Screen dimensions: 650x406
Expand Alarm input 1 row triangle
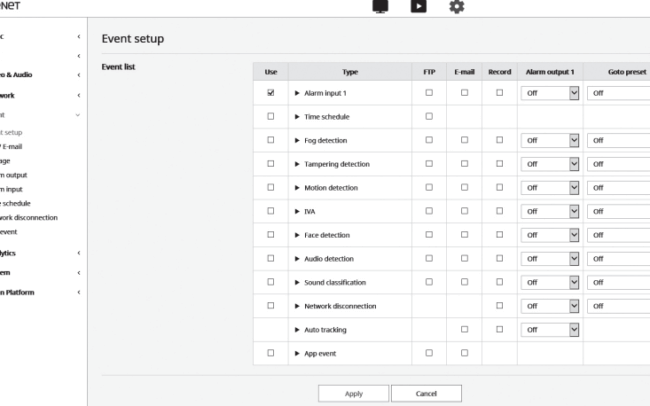click(x=297, y=93)
